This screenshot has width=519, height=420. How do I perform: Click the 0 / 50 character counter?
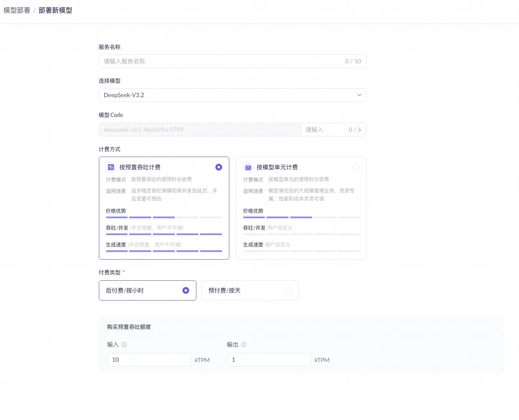[x=353, y=61]
